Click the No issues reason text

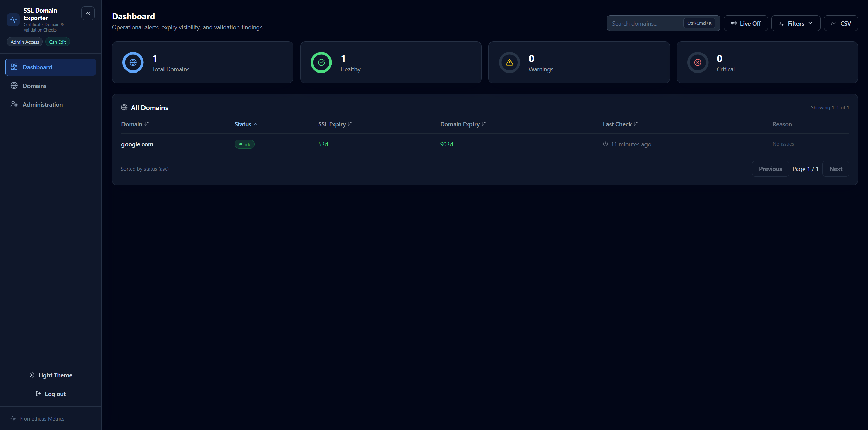[x=783, y=144]
